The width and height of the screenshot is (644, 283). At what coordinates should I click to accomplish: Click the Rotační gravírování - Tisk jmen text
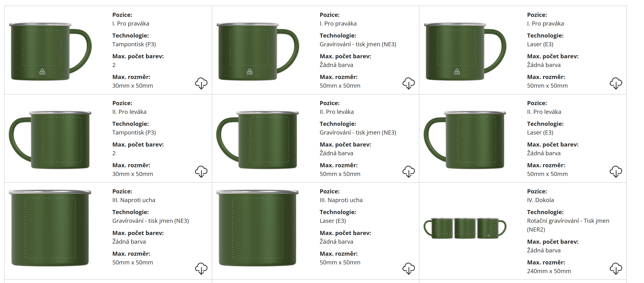[568, 221]
